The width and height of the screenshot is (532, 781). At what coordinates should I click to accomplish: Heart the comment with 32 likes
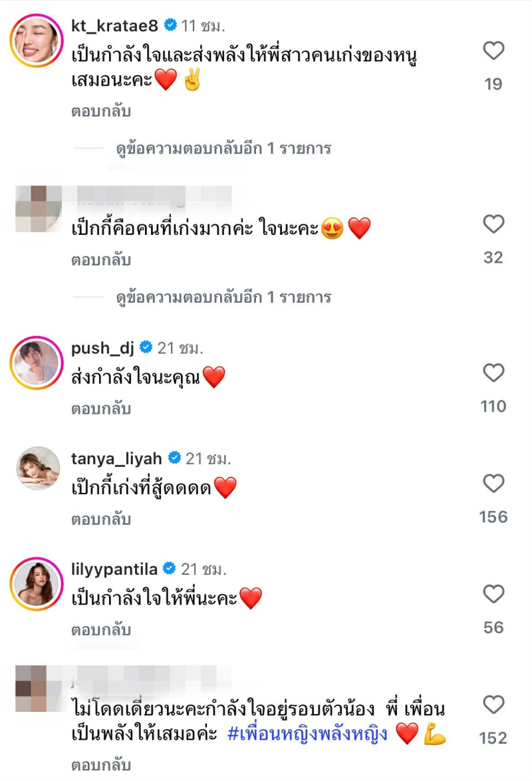pyautogui.click(x=493, y=224)
